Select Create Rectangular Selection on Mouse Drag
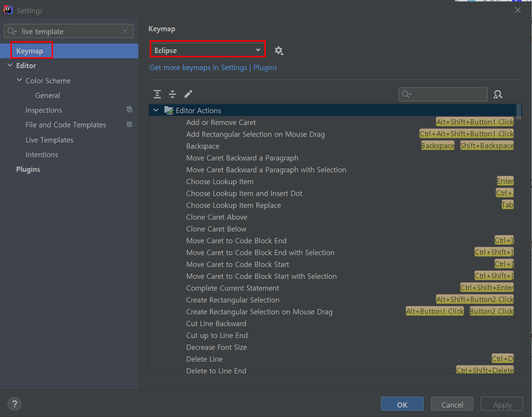The width and height of the screenshot is (532, 417). (x=259, y=312)
